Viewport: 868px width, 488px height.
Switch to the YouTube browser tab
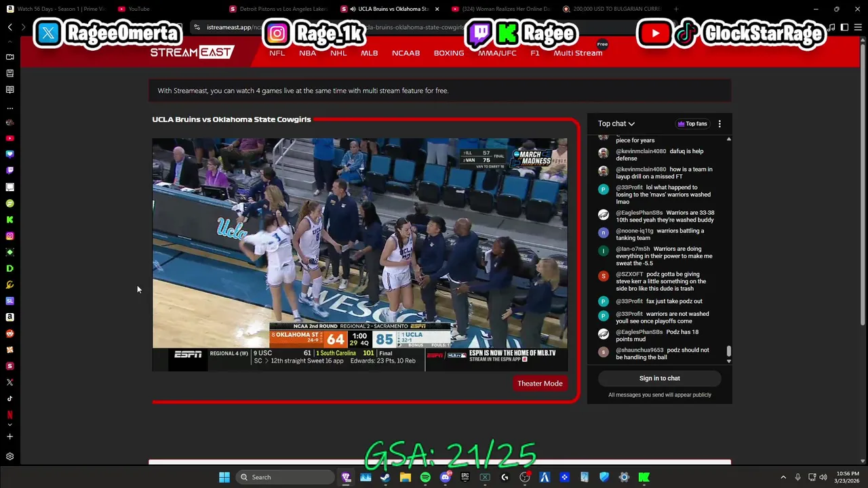click(x=163, y=9)
